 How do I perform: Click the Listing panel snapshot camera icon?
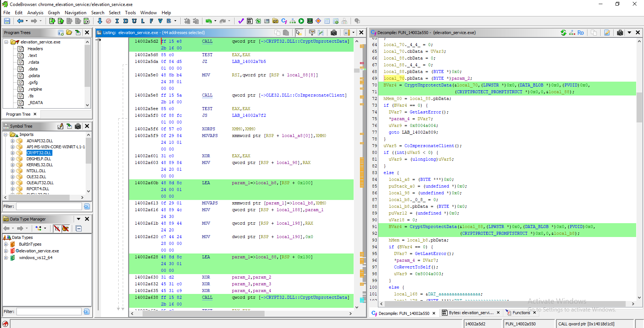(x=334, y=33)
